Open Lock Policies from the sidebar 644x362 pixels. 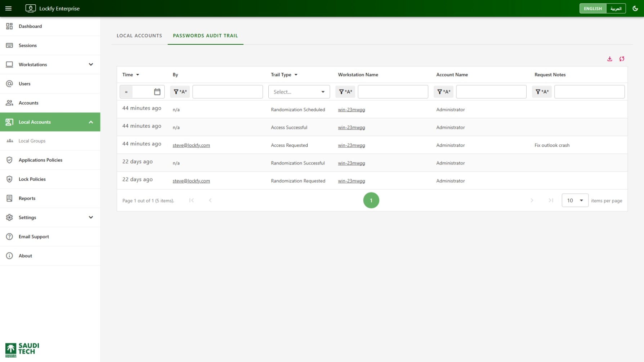(x=50, y=179)
